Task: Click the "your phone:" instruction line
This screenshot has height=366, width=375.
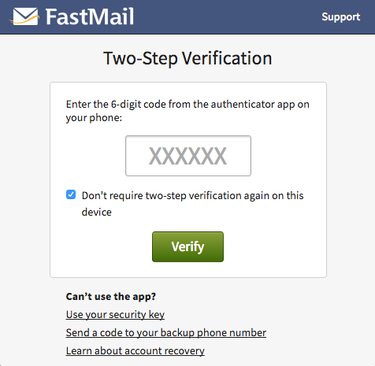Action: tap(94, 118)
